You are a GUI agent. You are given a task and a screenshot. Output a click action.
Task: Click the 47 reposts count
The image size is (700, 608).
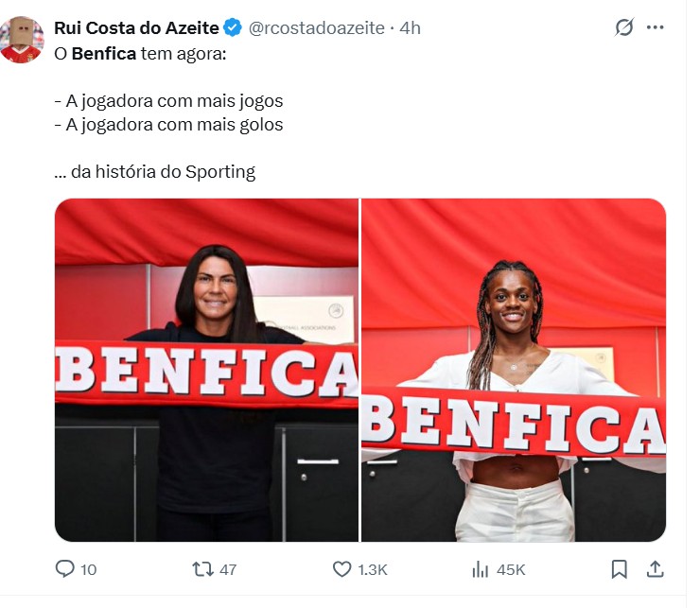228,569
